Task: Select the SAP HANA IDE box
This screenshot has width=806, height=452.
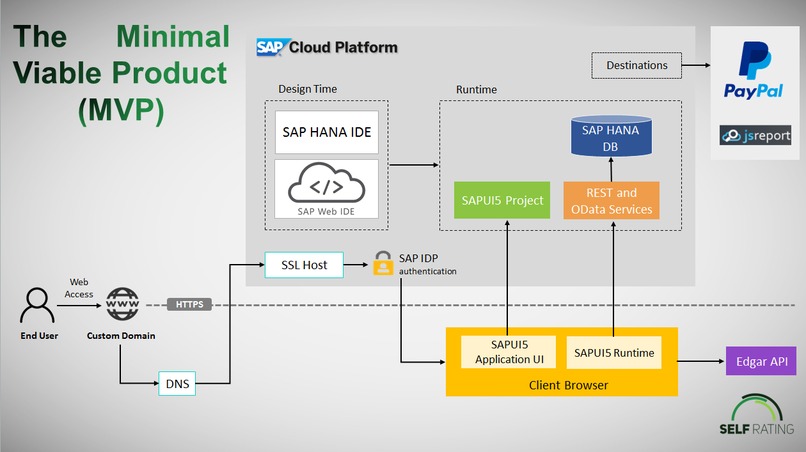Action: (327, 132)
